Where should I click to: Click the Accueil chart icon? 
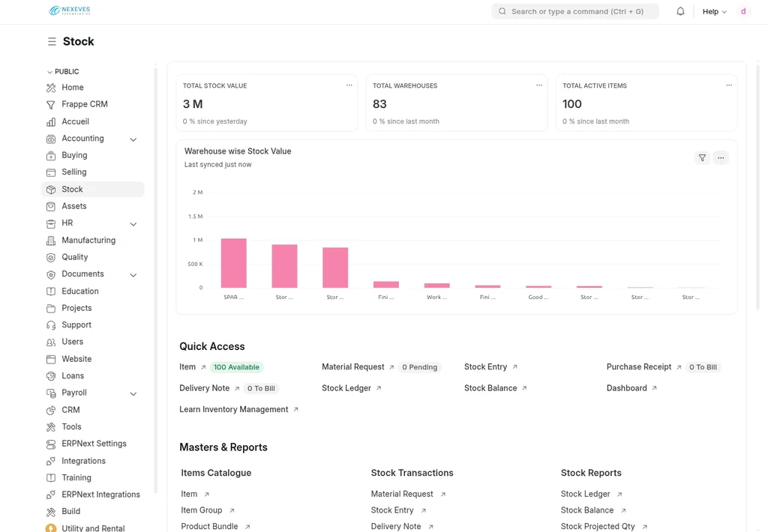pyautogui.click(x=51, y=122)
